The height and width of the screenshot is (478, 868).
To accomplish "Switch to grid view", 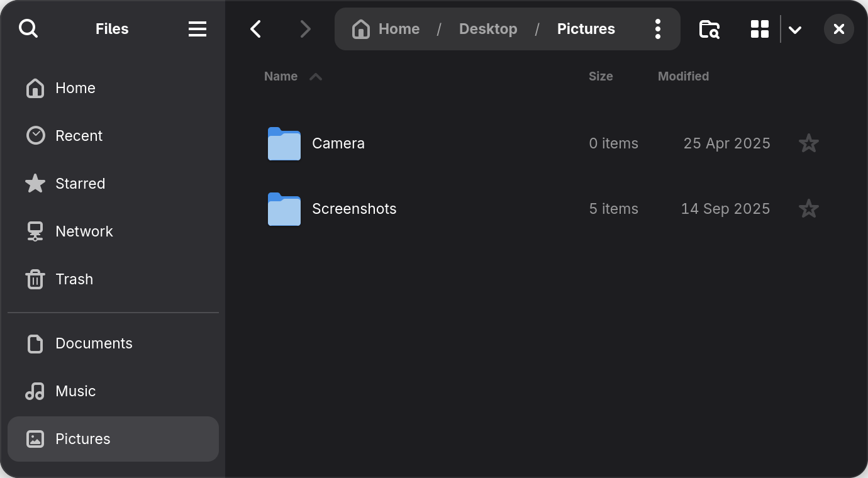I will (x=760, y=29).
